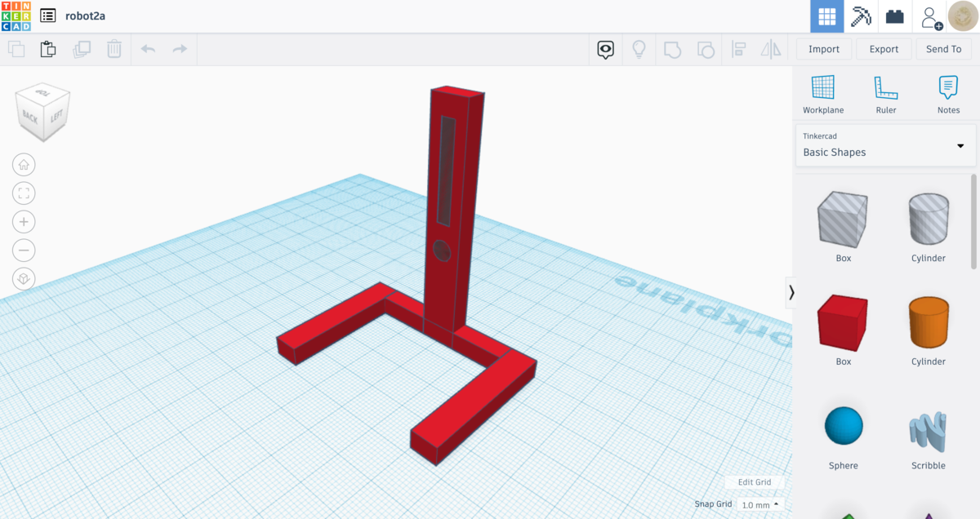This screenshot has width=980, height=519.
Task: Select the round hole on post
Action: click(x=442, y=251)
